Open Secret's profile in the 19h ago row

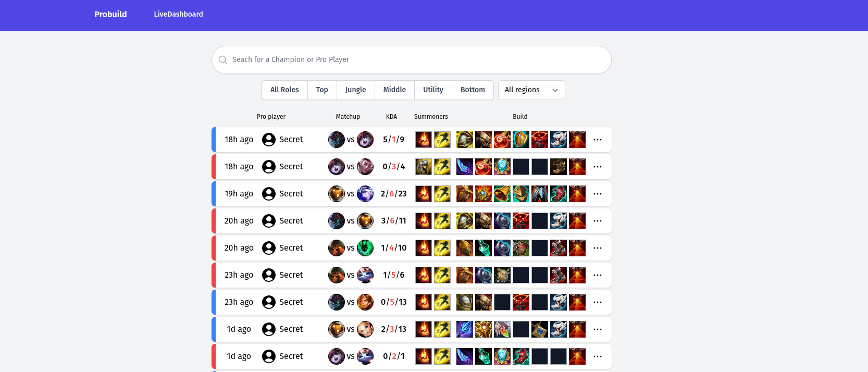pyautogui.click(x=291, y=194)
